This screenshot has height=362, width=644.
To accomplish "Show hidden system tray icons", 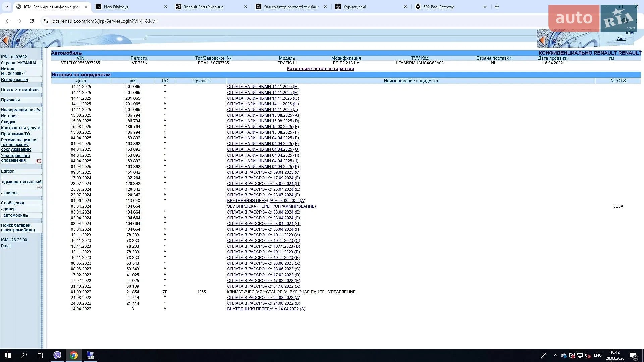I will (x=555, y=355).
